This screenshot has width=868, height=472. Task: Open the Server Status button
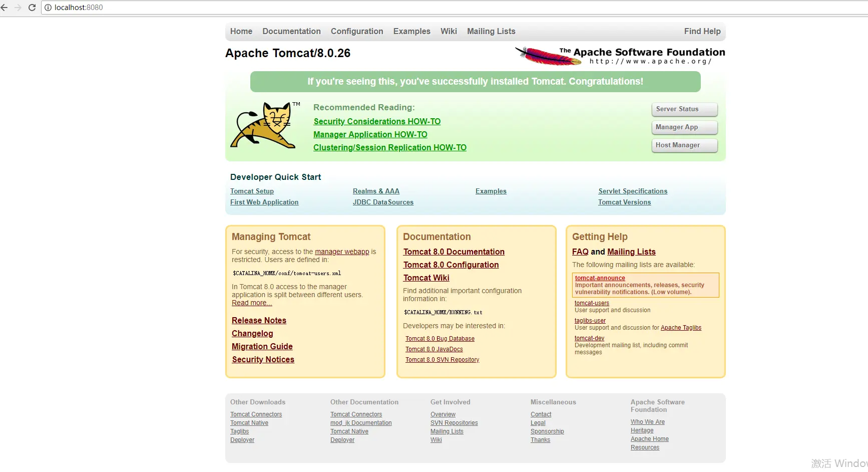pos(684,109)
